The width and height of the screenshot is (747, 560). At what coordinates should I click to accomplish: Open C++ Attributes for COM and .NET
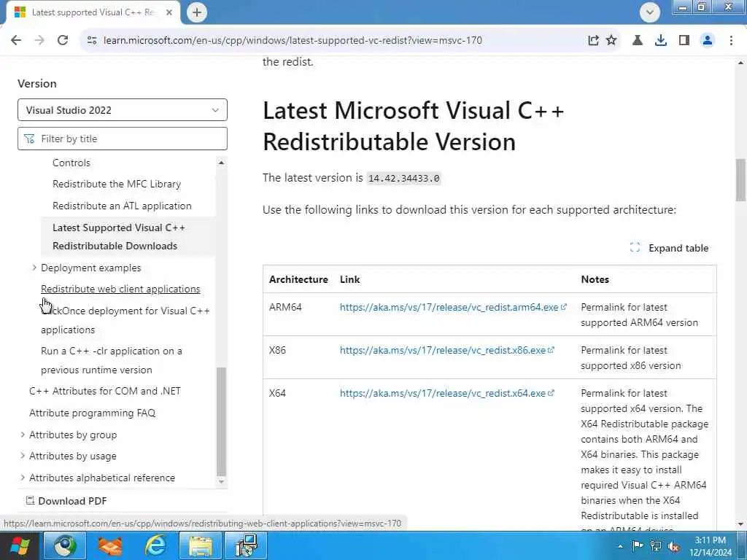point(105,391)
